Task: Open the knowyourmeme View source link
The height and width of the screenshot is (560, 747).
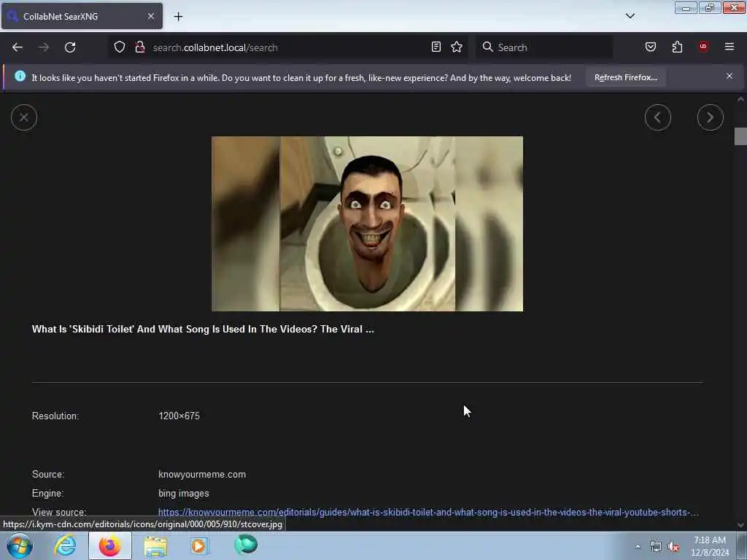Action: [428, 513]
